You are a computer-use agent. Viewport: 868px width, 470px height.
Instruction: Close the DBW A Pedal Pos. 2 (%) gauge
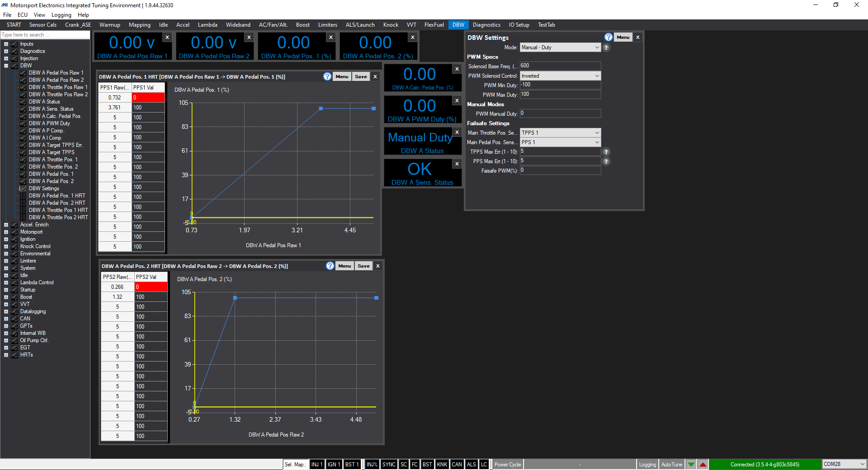[413, 38]
